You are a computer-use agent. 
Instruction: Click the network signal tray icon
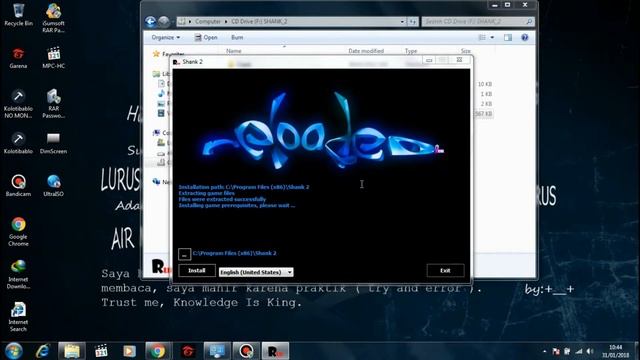[x=579, y=351]
